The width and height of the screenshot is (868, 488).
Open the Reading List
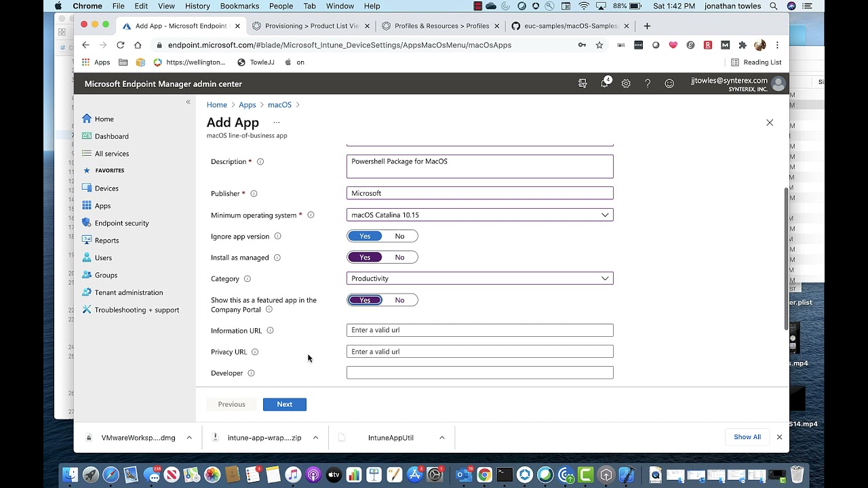(756, 62)
